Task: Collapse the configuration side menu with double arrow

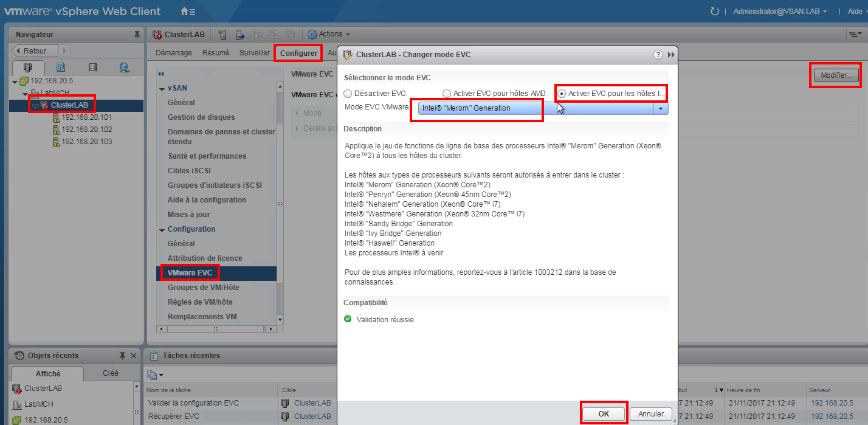Action: tap(161, 74)
